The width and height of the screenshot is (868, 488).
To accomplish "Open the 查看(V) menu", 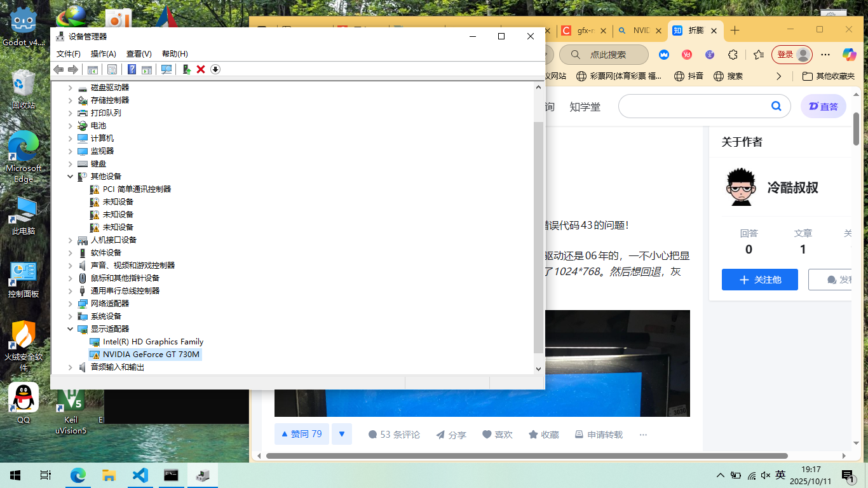I will point(139,54).
